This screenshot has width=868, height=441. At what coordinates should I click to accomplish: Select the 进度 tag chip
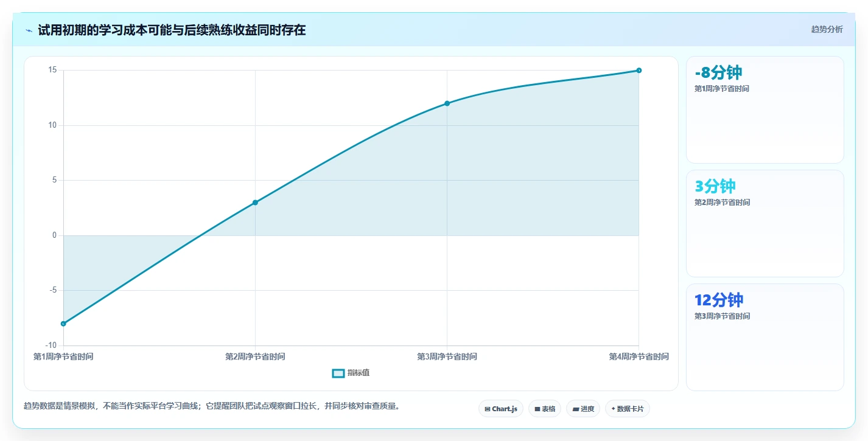click(x=583, y=409)
